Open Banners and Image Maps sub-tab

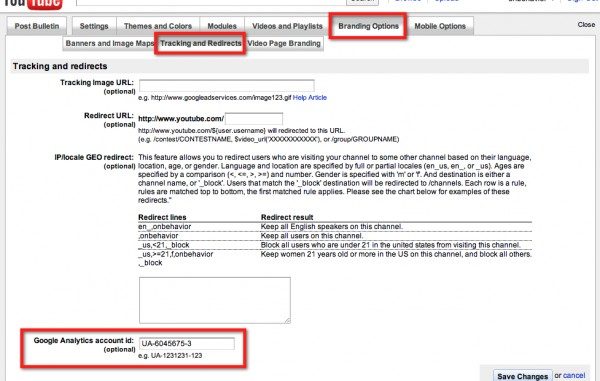pos(110,44)
